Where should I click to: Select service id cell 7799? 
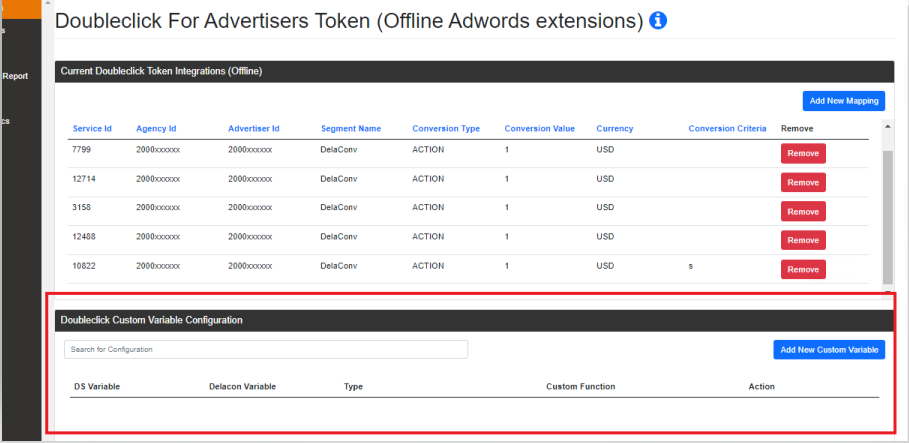tap(82, 150)
